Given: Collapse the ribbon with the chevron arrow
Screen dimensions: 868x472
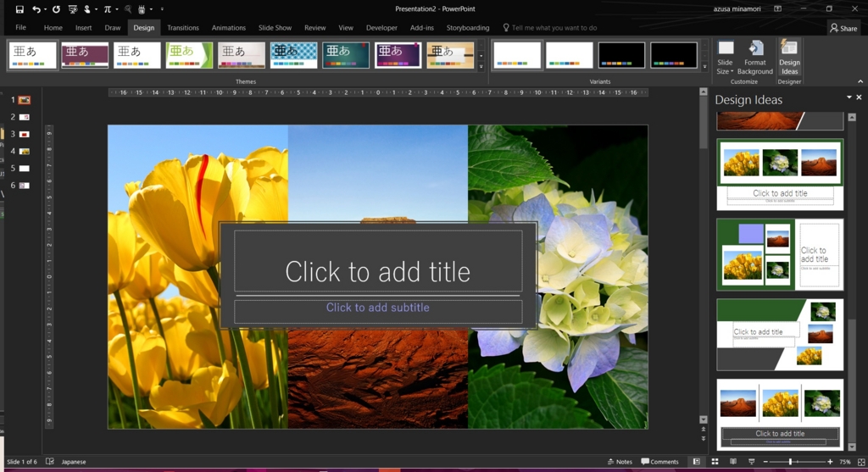Looking at the screenshot, I should [860, 81].
